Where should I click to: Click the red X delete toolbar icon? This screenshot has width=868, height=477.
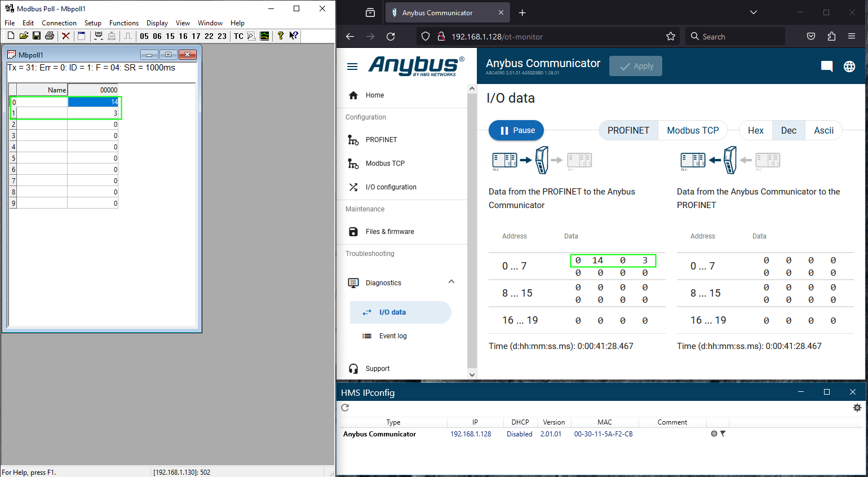(66, 36)
